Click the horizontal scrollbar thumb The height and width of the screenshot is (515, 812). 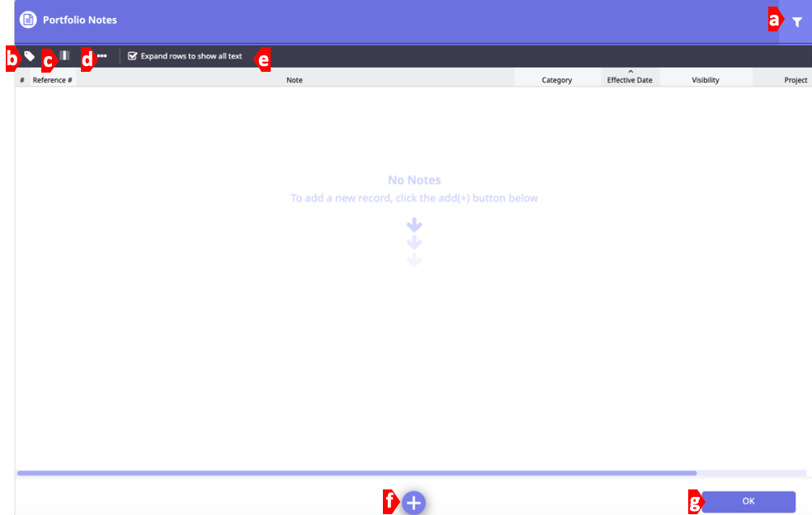click(x=355, y=473)
